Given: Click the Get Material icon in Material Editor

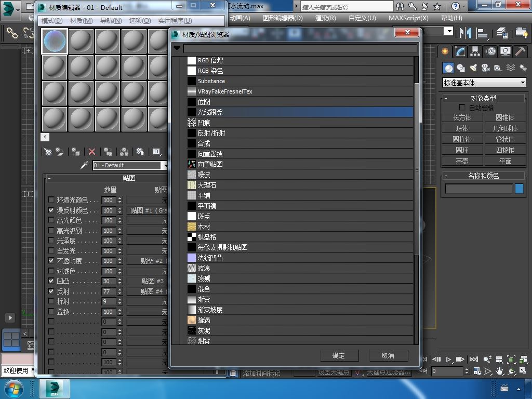Looking at the screenshot, I should point(48,152).
